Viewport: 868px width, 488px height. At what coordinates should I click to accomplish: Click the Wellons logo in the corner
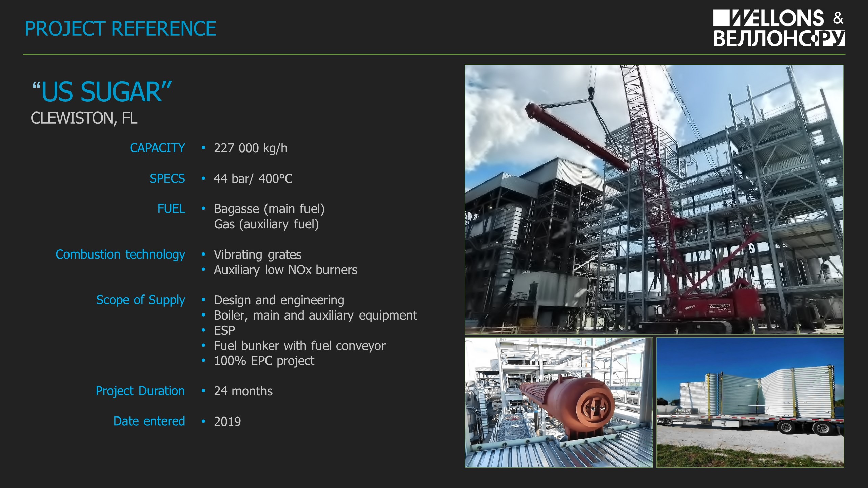tap(778, 28)
